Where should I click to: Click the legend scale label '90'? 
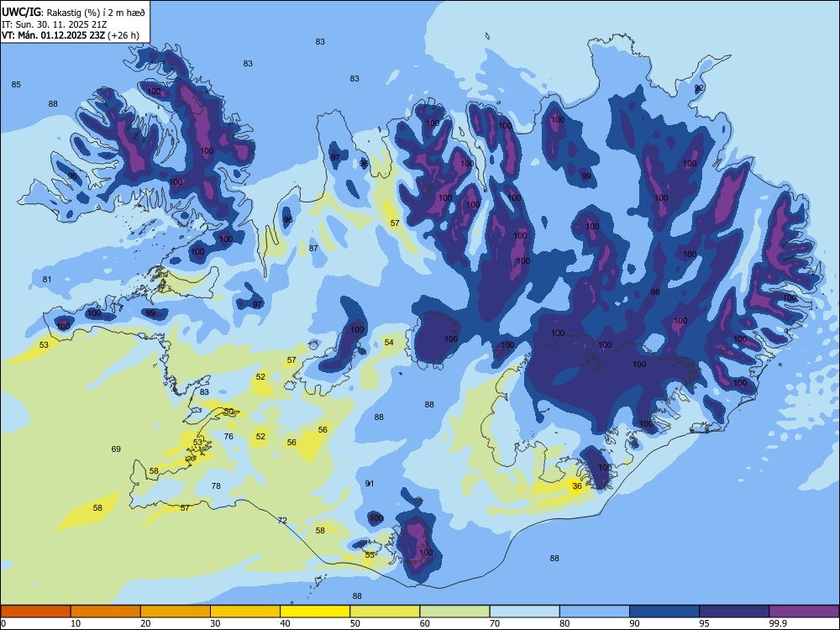click(635, 623)
